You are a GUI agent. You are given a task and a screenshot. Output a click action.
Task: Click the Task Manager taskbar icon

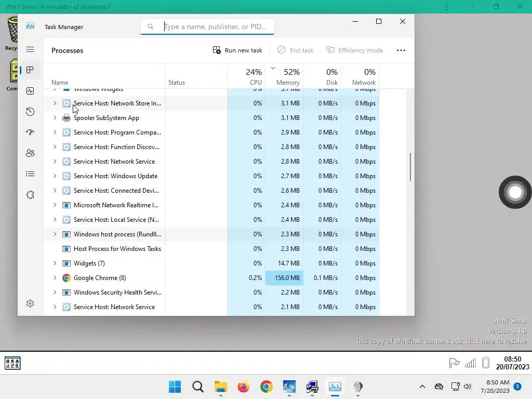335,387
